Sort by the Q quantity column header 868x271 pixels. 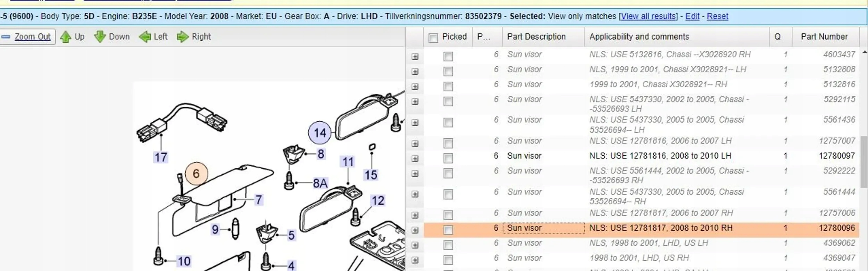(x=781, y=37)
